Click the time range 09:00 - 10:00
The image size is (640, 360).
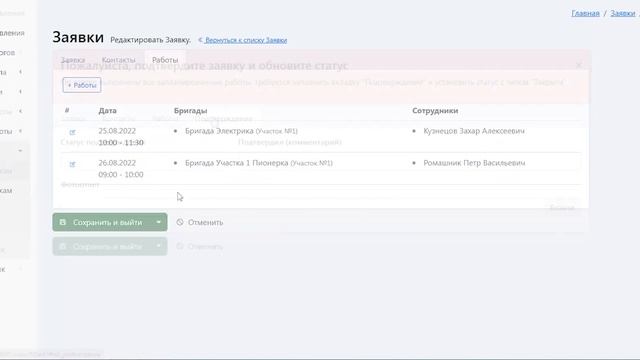click(121, 174)
